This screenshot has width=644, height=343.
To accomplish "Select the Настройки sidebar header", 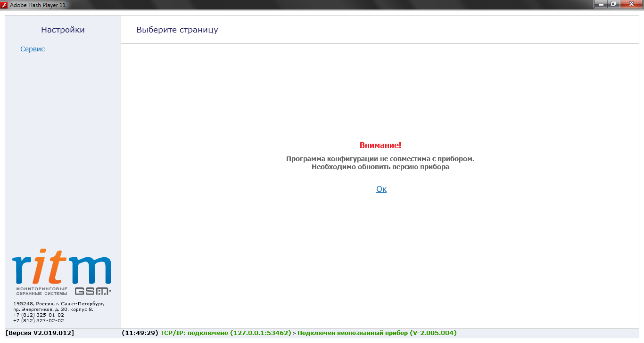I will pos(63,30).
